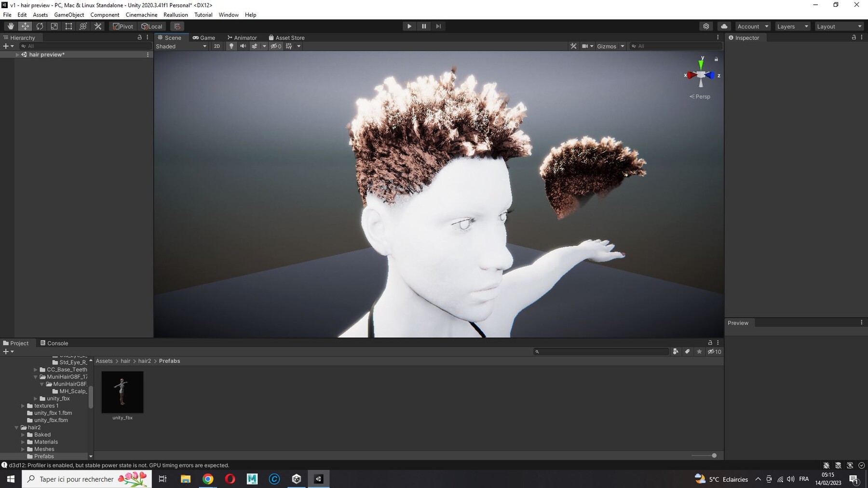Pause the game
This screenshot has height=488, width=868.
click(x=424, y=26)
